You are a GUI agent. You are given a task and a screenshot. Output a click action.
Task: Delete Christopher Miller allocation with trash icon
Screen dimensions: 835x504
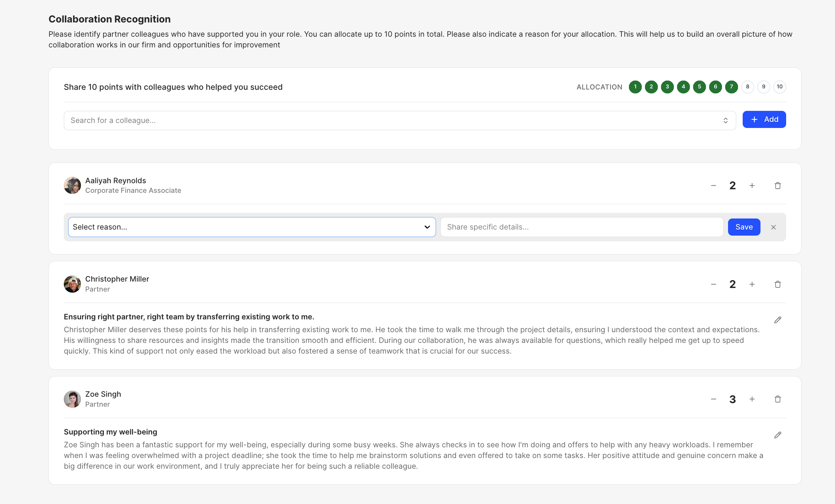[x=778, y=284]
